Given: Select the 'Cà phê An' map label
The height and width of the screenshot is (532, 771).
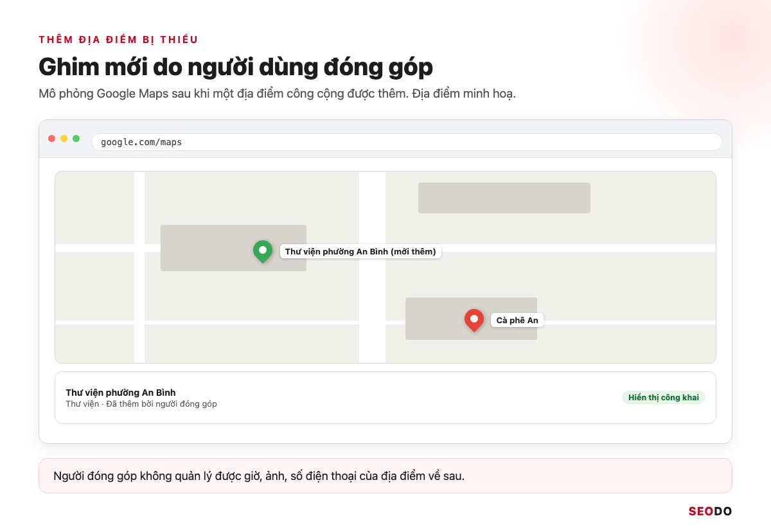Looking at the screenshot, I should coord(517,320).
